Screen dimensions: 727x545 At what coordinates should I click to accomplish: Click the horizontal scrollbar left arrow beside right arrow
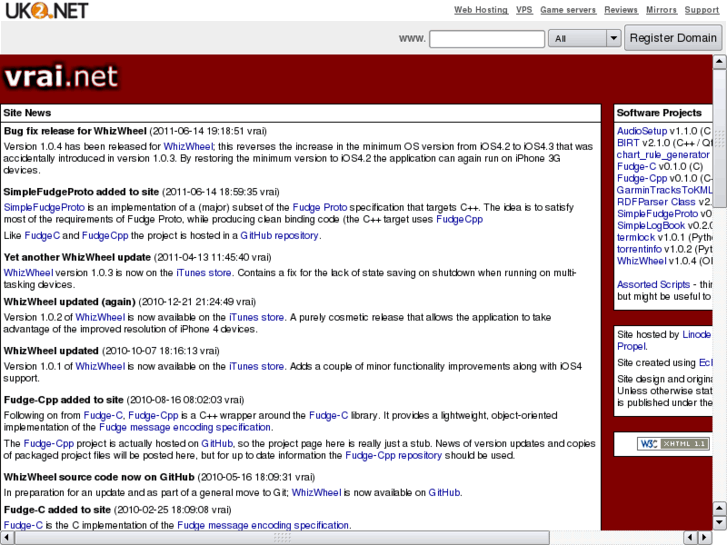(691, 538)
